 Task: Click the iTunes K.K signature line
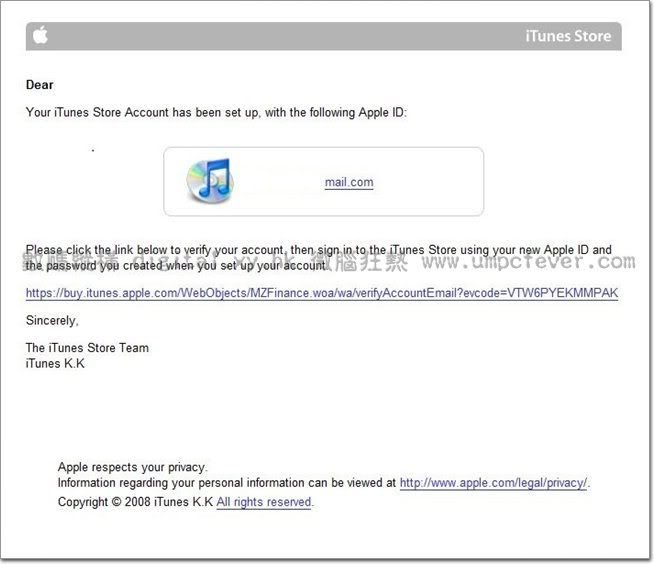(x=55, y=363)
